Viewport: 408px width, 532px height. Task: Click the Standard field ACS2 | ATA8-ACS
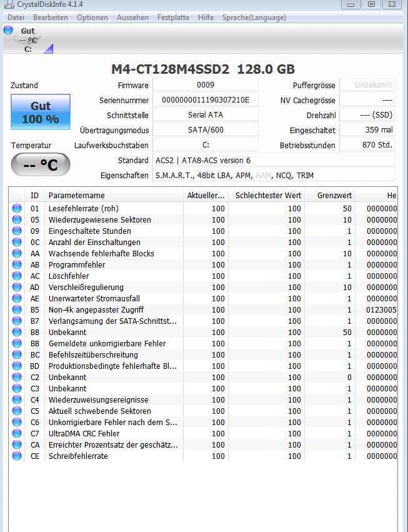tap(274, 160)
